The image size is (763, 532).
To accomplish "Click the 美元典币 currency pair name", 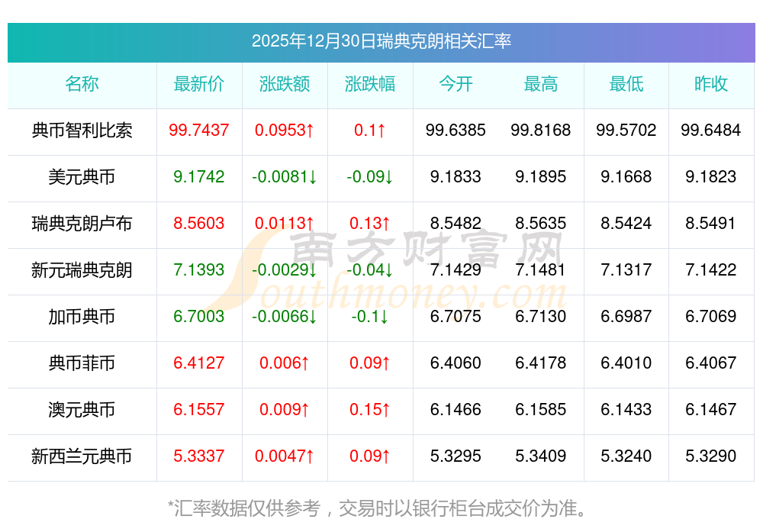I will point(82,177).
